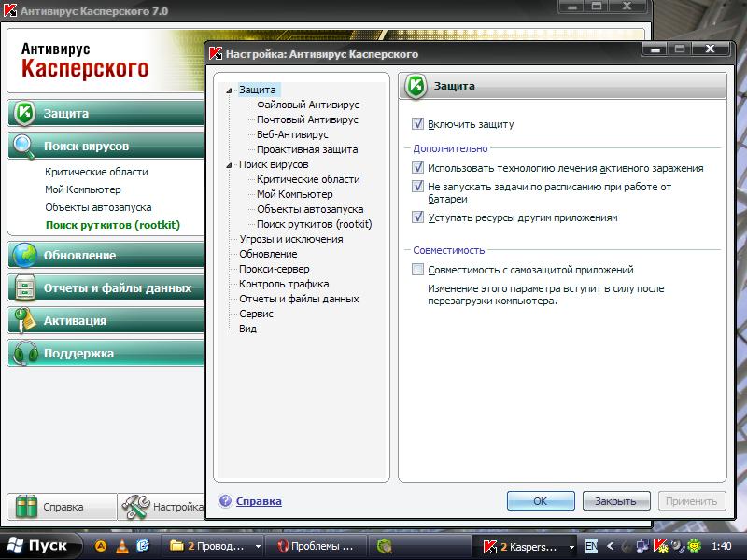Toggle Использовать технологию лечения активного заражения checkbox
This screenshot has width=747, height=560.
tap(417, 168)
